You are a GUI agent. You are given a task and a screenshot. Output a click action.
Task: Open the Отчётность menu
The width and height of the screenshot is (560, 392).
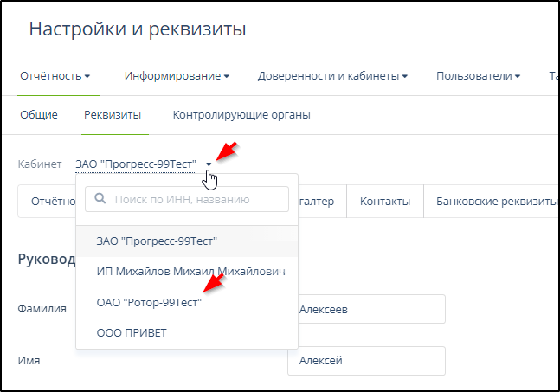tap(55, 76)
